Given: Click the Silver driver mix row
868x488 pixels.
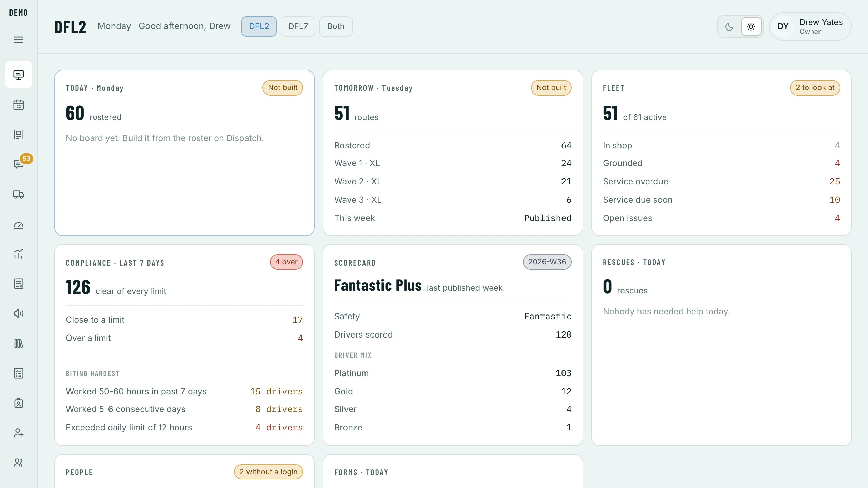Looking at the screenshot, I should [453, 409].
